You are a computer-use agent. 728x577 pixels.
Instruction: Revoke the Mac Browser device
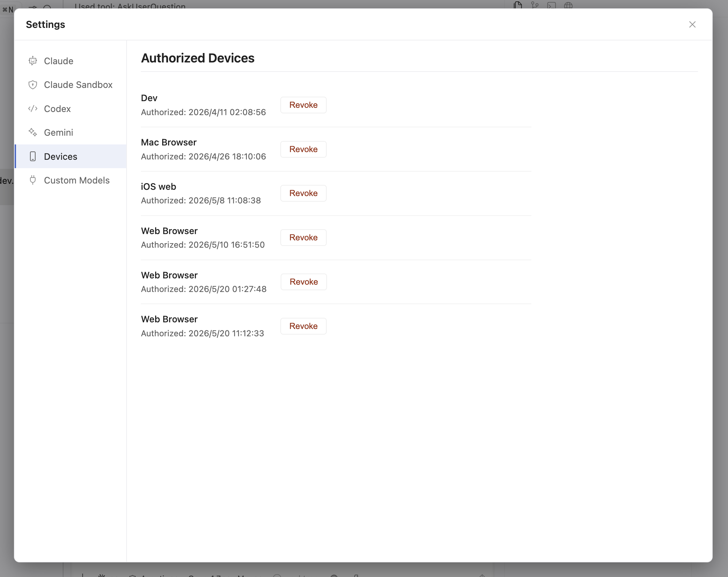[x=303, y=149]
